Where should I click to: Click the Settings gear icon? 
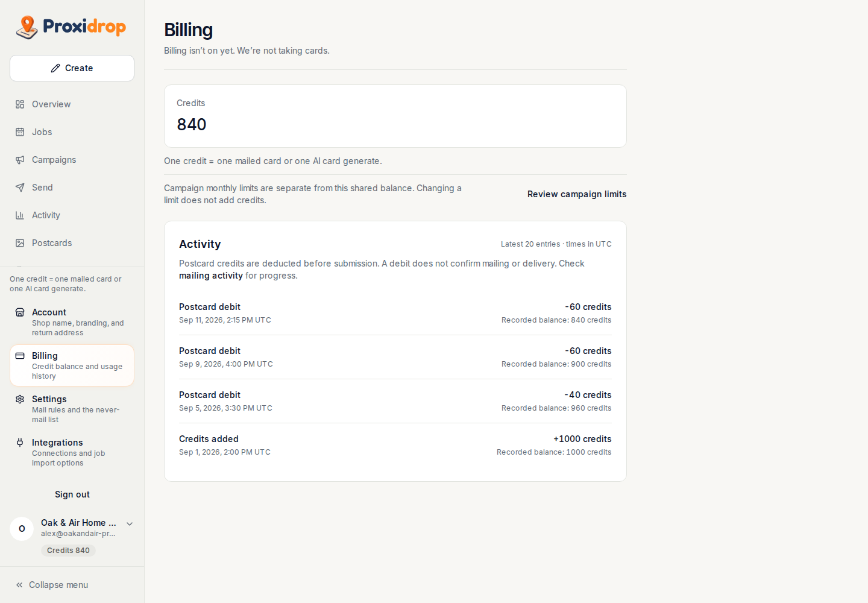(20, 399)
